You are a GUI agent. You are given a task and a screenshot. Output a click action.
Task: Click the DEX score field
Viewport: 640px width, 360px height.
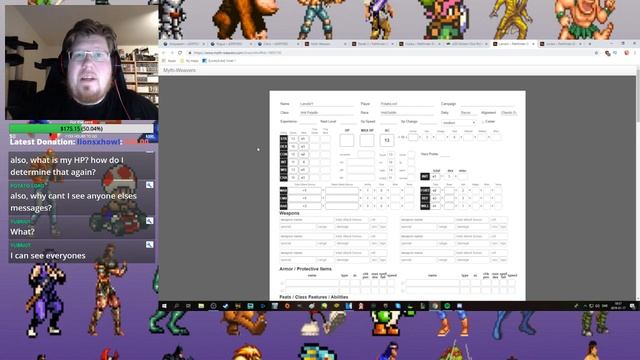pyautogui.click(x=293, y=147)
